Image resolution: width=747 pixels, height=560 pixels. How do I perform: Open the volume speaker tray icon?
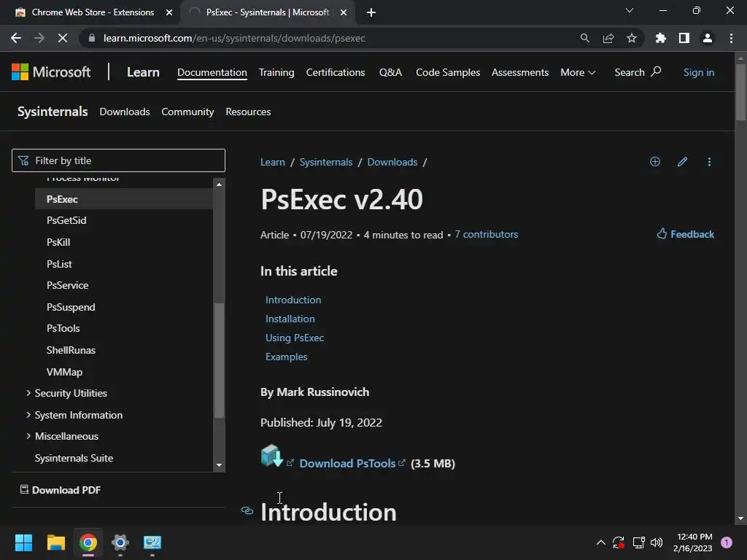coord(657,542)
